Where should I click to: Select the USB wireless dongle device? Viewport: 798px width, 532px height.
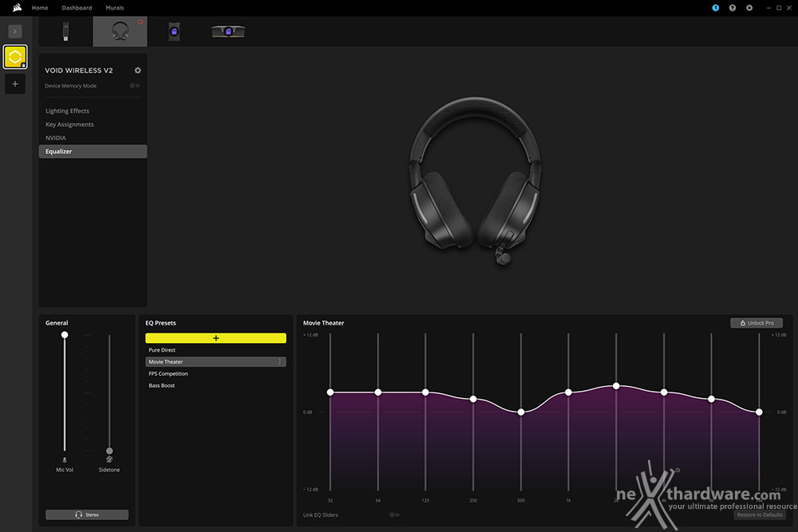tap(65, 32)
